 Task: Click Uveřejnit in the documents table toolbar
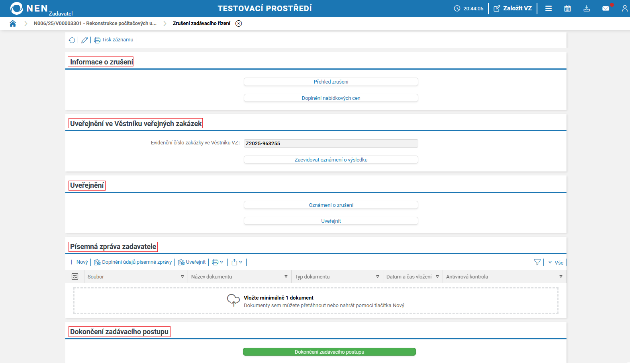pos(192,262)
